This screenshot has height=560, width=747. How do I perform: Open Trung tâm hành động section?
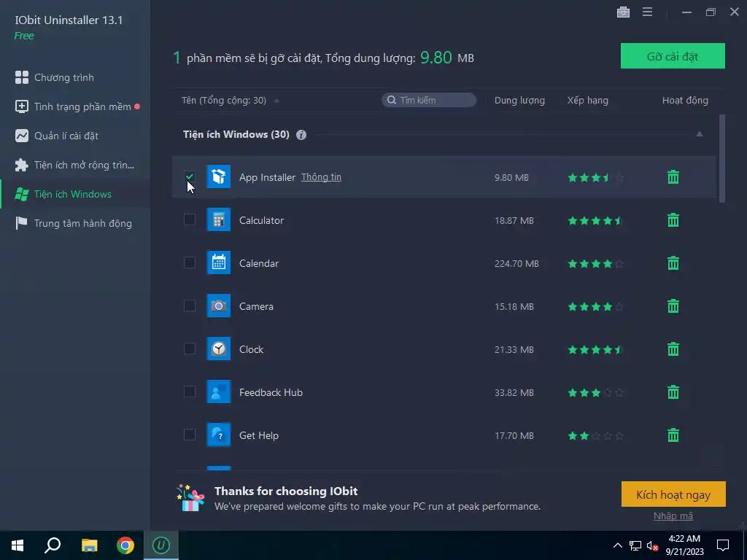75,223
